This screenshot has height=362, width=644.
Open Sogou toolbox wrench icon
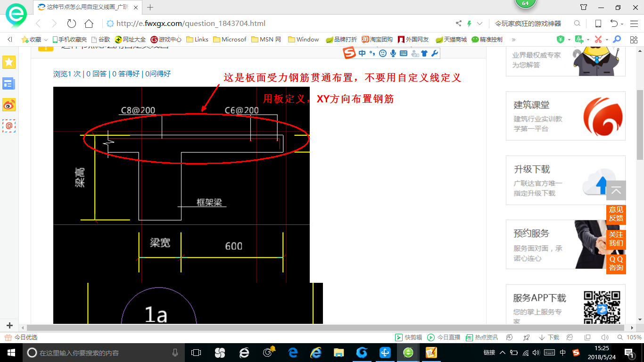(435, 53)
